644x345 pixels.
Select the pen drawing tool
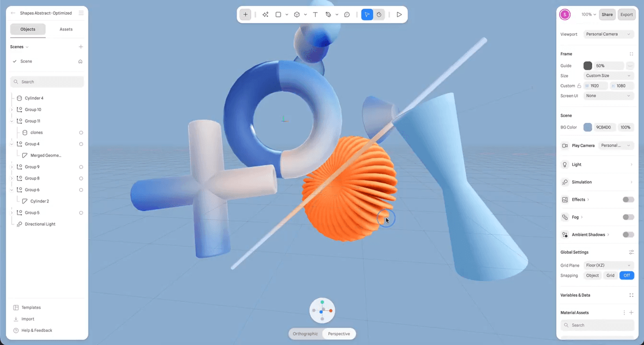[328, 15]
